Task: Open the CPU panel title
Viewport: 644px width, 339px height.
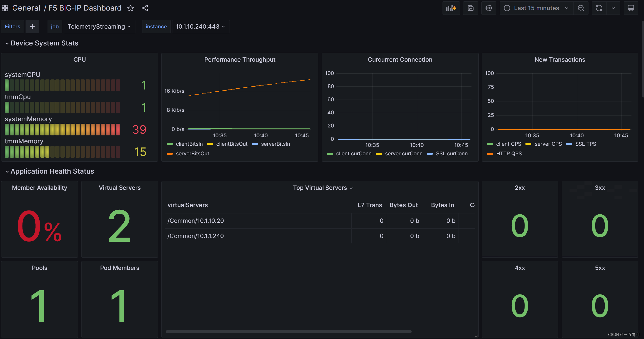Action: point(79,60)
